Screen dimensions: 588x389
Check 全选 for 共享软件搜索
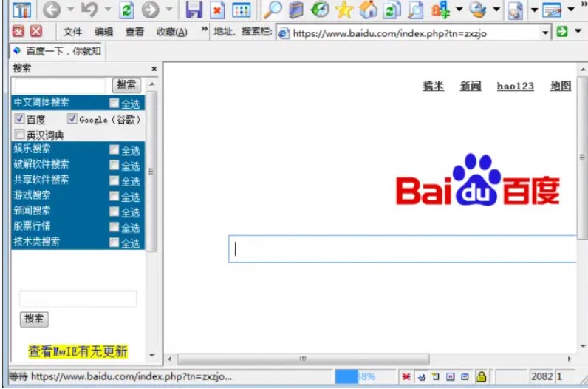(x=114, y=180)
